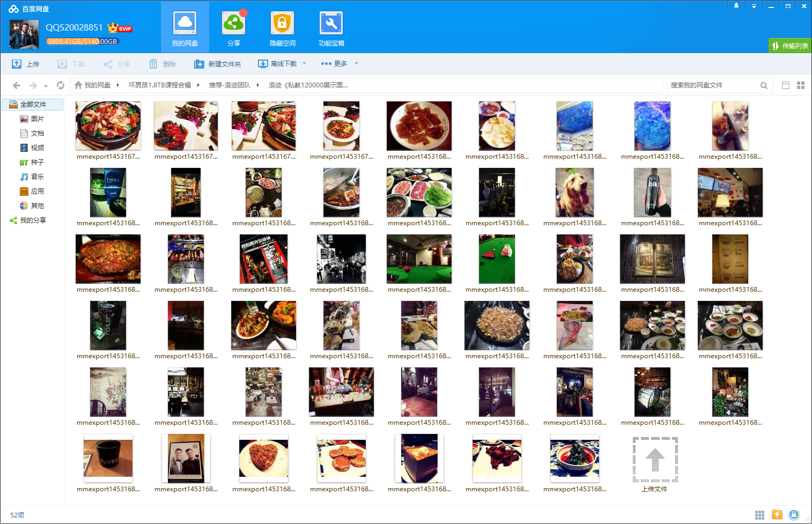Click the 52项 item count
The width and height of the screenshot is (812, 524).
pyautogui.click(x=17, y=515)
